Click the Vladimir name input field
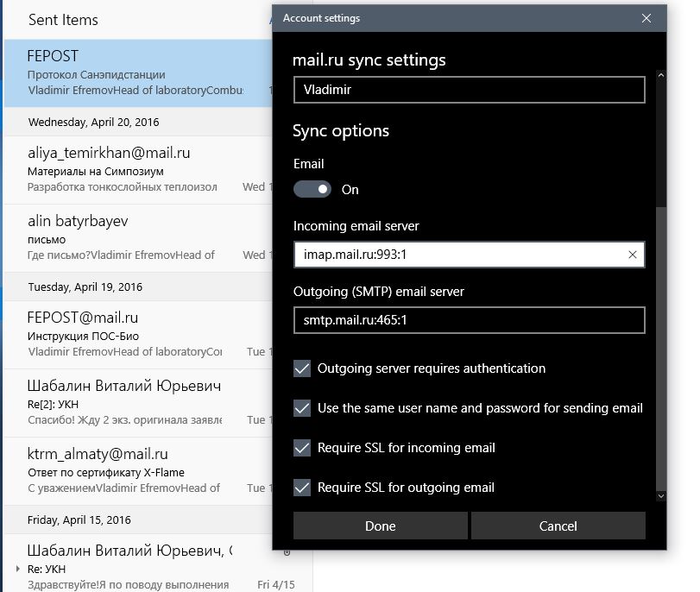700x592 pixels. [x=469, y=89]
